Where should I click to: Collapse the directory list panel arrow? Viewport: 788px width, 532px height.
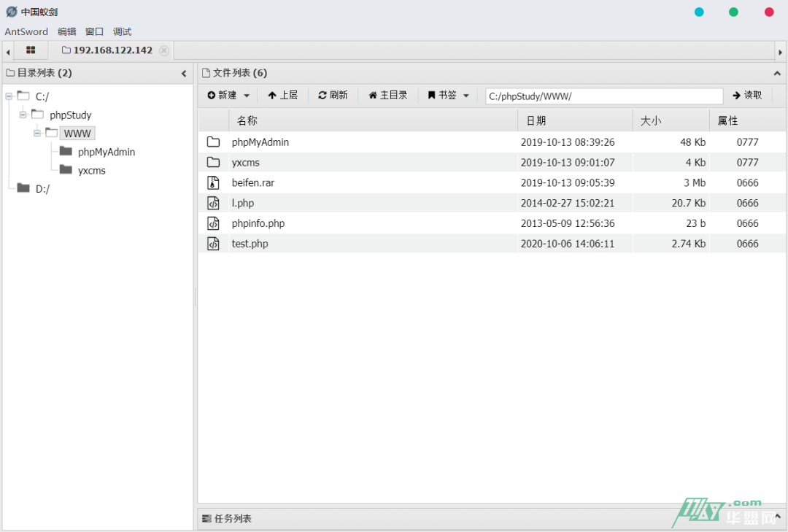[184, 74]
